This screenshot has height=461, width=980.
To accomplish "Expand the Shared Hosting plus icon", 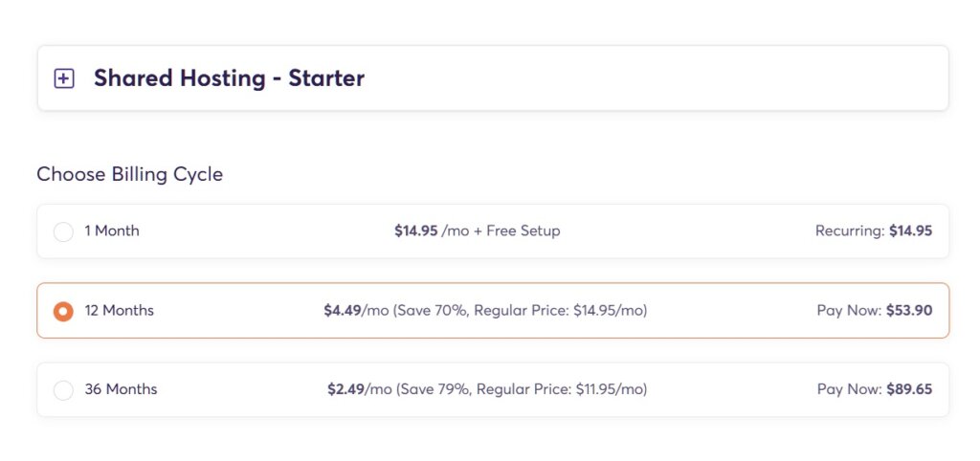I will 64,78.
